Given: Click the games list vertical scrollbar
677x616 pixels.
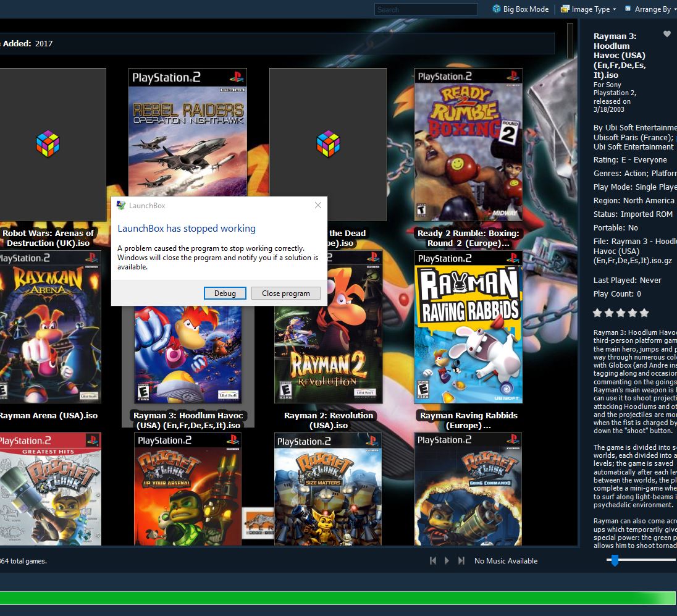Looking at the screenshot, I should click(x=570, y=41).
